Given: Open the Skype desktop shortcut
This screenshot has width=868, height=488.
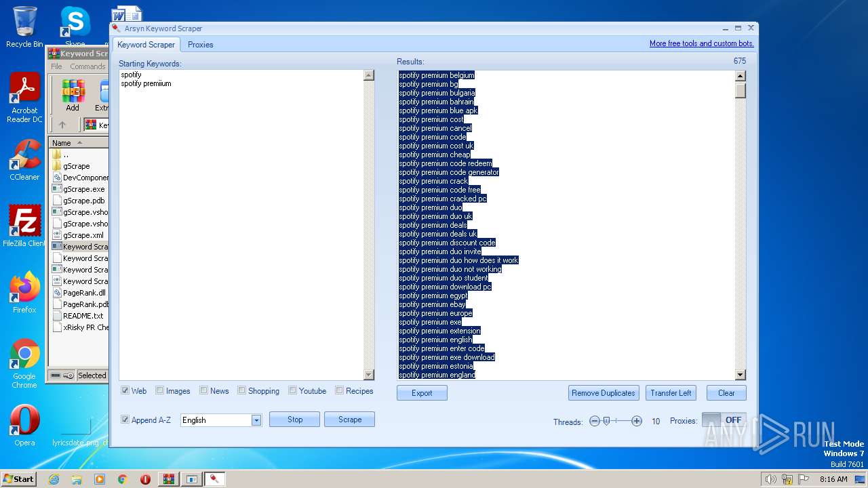Looking at the screenshot, I should click(75, 27).
